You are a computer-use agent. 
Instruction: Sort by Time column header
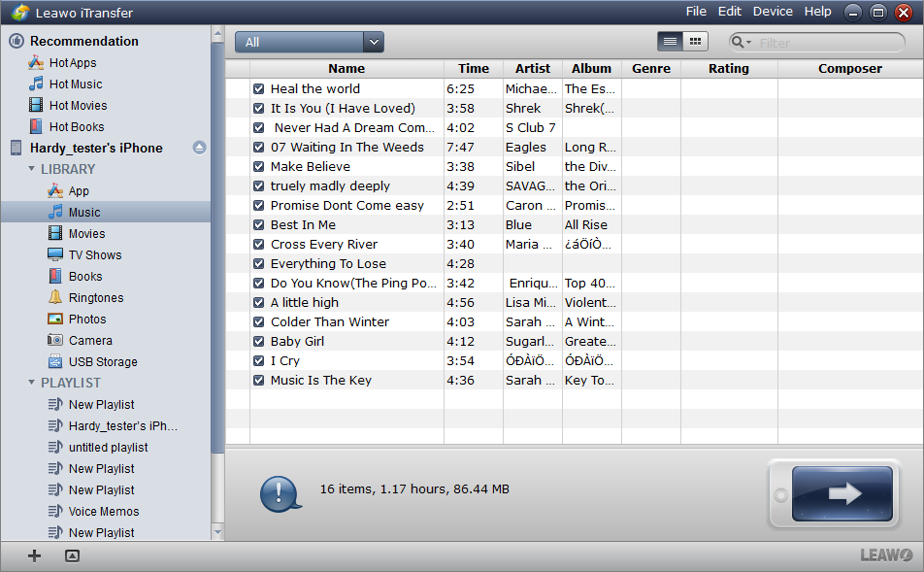click(474, 68)
